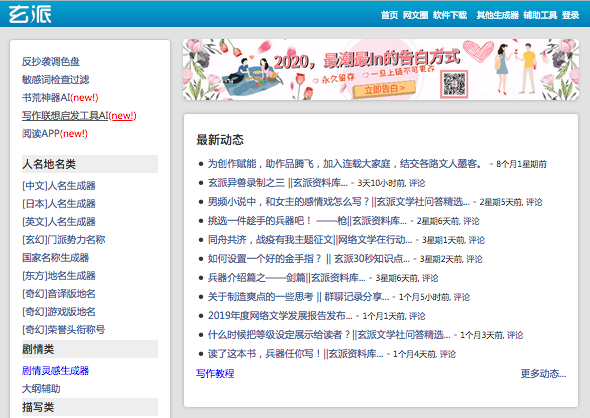Screen dimensions: 590x418
Task: Open [东方]地名生成器
Action: coord(59,276)
